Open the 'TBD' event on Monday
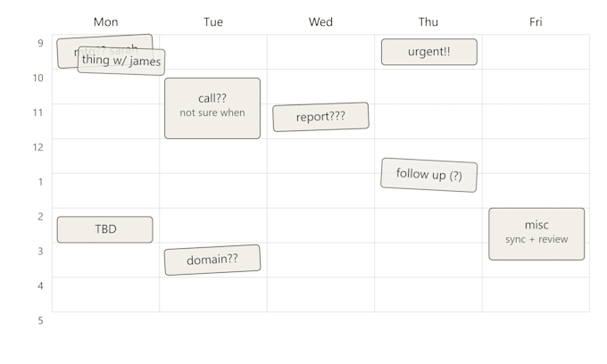This screenshot has height=364, width=607. [105, 229]
